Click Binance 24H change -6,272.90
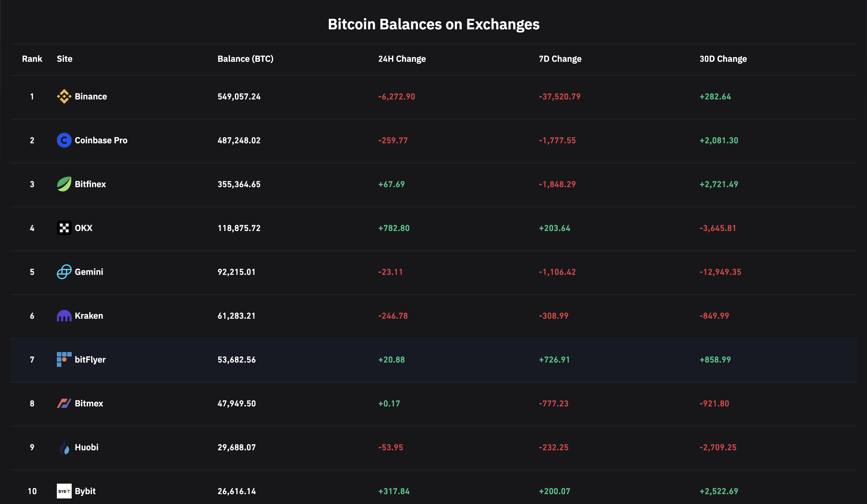Image resolution: width=867 pixels, height=504 pixels. pos(396,97)
